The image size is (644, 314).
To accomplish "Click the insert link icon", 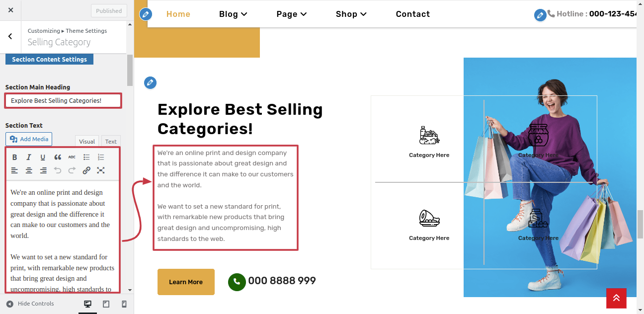I will [x=86, y=170].
